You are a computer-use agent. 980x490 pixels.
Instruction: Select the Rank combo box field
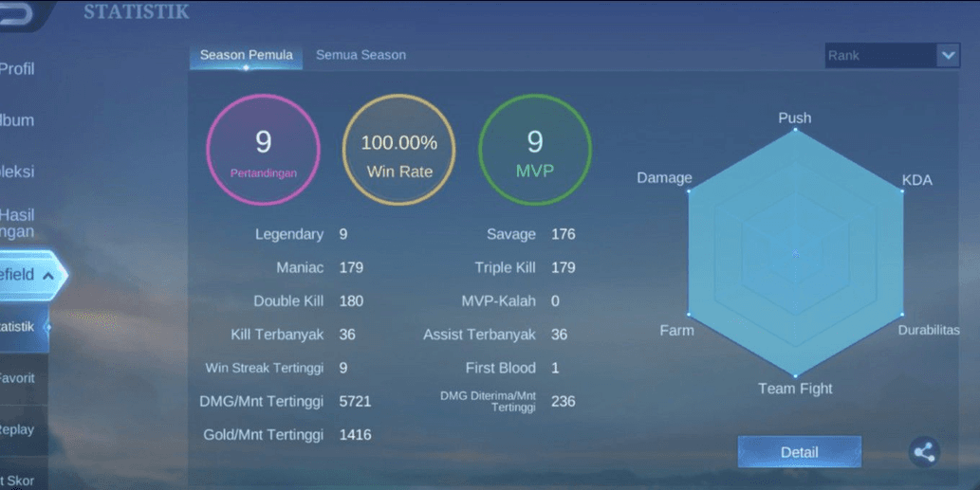tap(892, 55)
